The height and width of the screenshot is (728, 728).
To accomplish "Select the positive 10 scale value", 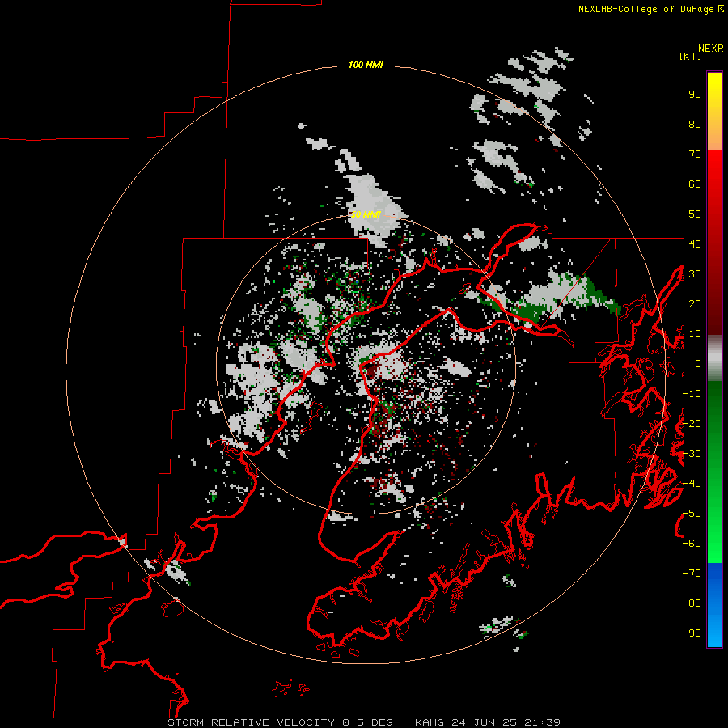I will tap(695, 334).
